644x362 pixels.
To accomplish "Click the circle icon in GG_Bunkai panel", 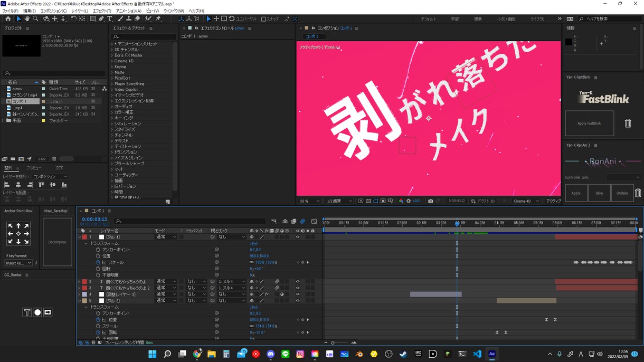I will pos(37,312).
